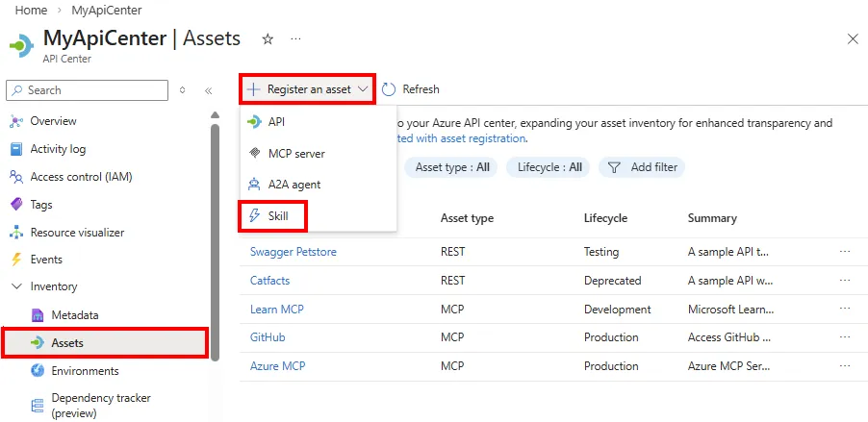Open the Activity log page
The width and height of the screenshot is (868, 422).
coord(58,149)
